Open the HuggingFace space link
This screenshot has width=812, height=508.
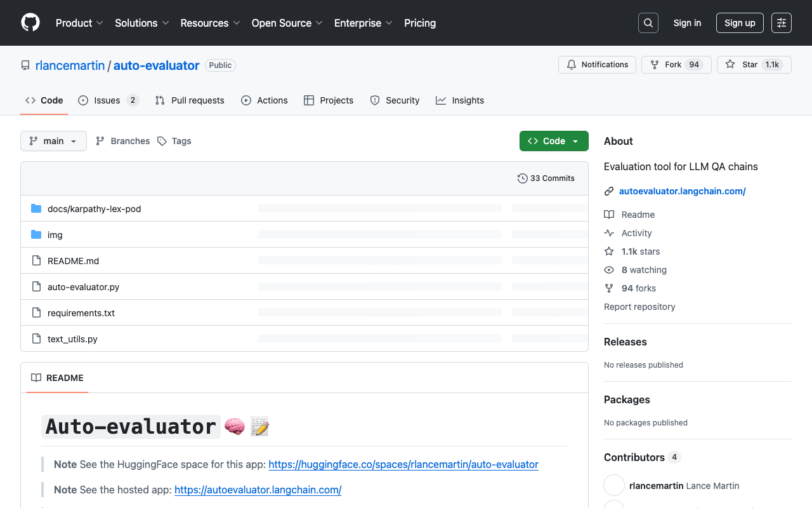pos(403,464)
